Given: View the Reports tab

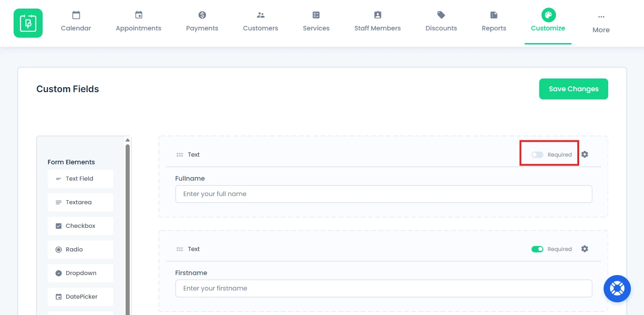Looking at the screenshot, I should tap(494, 22).
